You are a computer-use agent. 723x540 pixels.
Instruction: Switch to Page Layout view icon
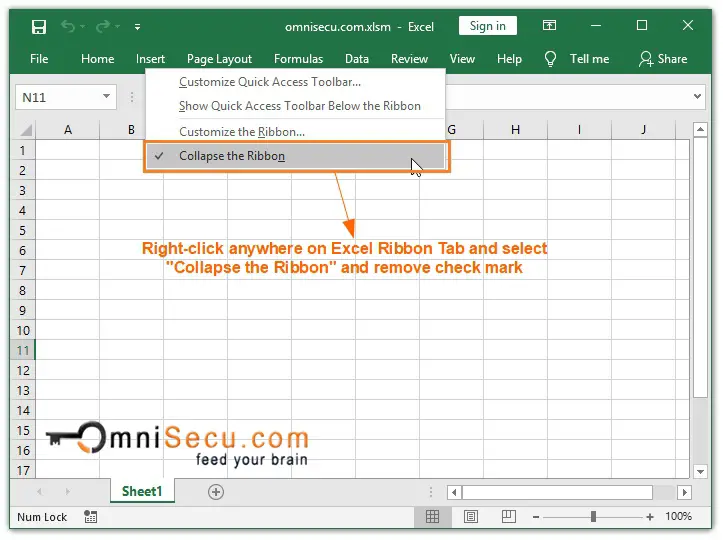pyautogui.click(x=471, y=516)
